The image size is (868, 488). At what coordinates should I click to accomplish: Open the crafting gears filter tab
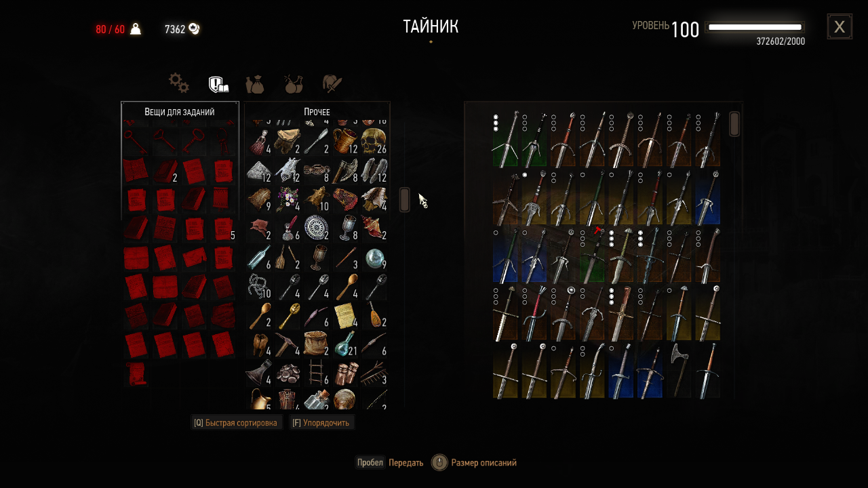(179, 83)
